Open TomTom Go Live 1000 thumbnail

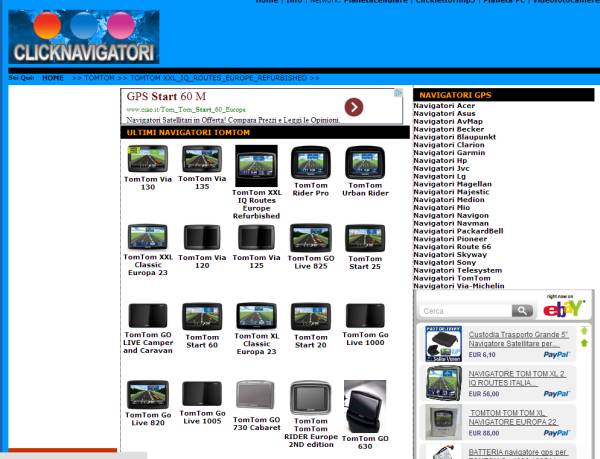click(365, 316)
